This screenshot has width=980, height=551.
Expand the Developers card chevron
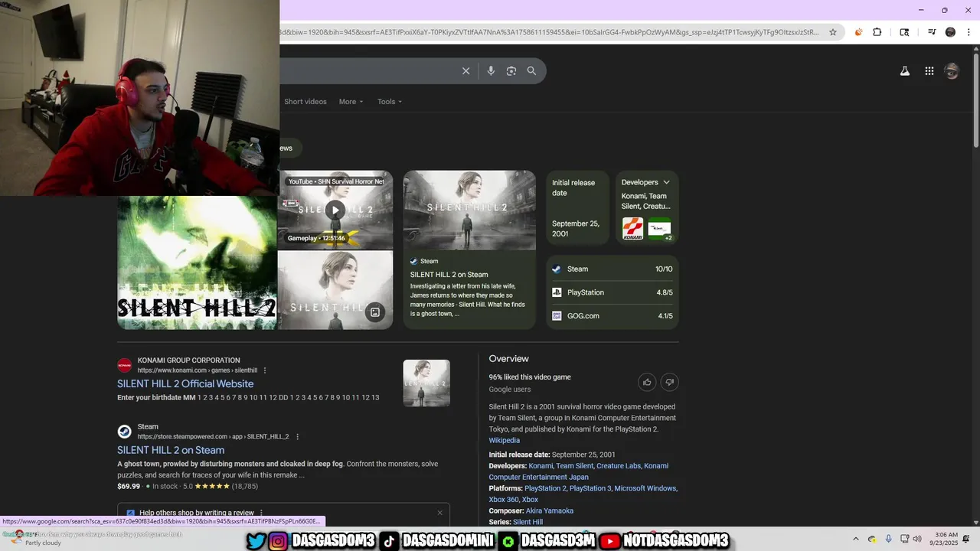tap(666, 182)
